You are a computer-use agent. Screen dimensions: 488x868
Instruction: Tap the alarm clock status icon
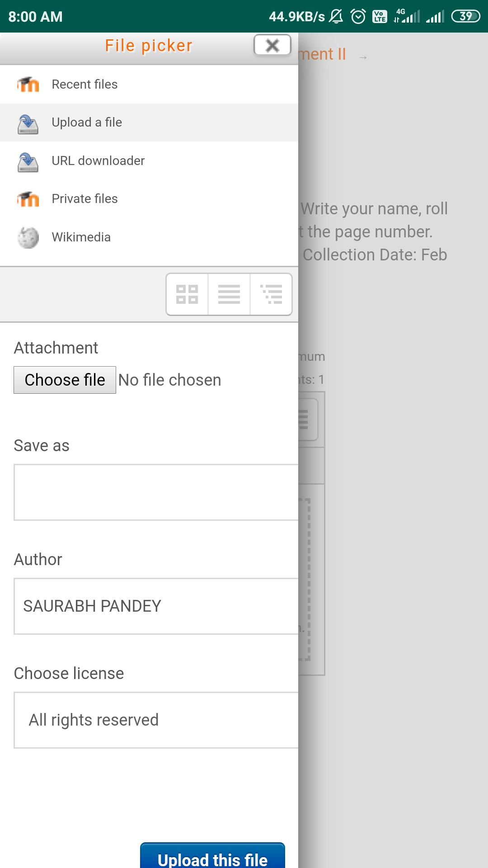pyautogui.click(x=358, y=17)
